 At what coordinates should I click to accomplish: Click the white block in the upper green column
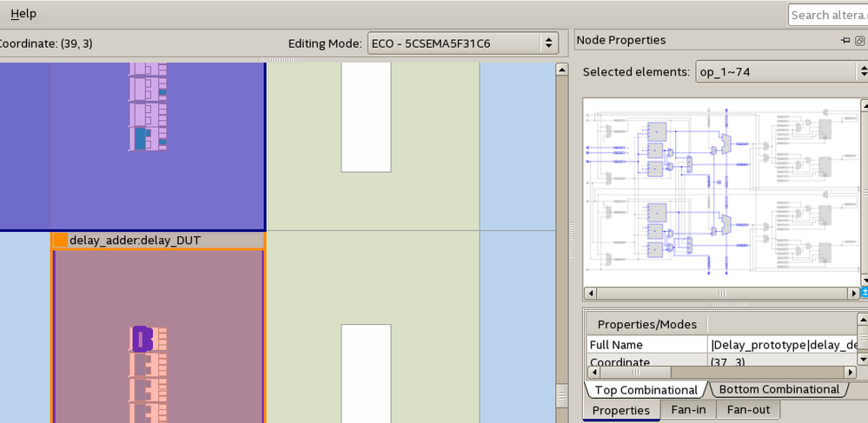(366, 116)
